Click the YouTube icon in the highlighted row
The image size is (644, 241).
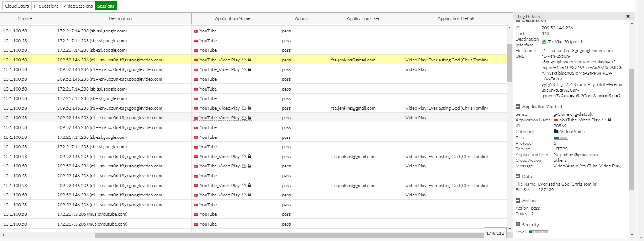pyautogui.click(x=196, y=60)
